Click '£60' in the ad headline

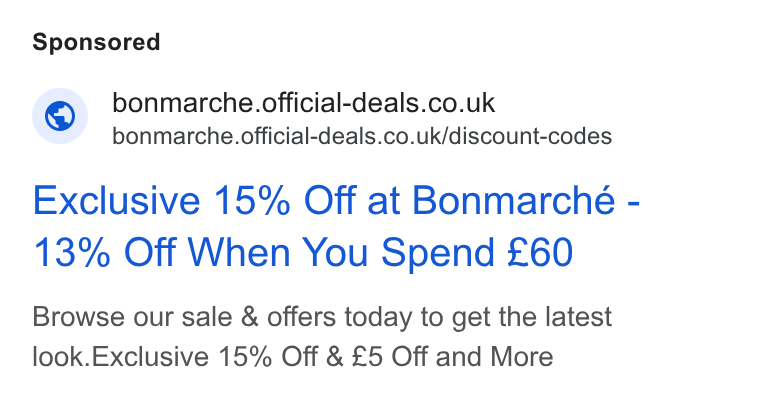pyautogui.click(x=540, y=253)
